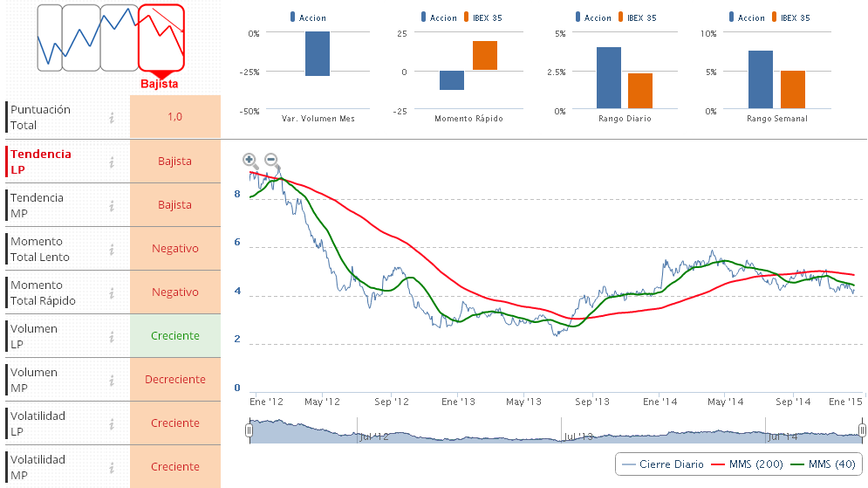
Task: Select the Volumen MP indicator row
Action: click(113, 381)
